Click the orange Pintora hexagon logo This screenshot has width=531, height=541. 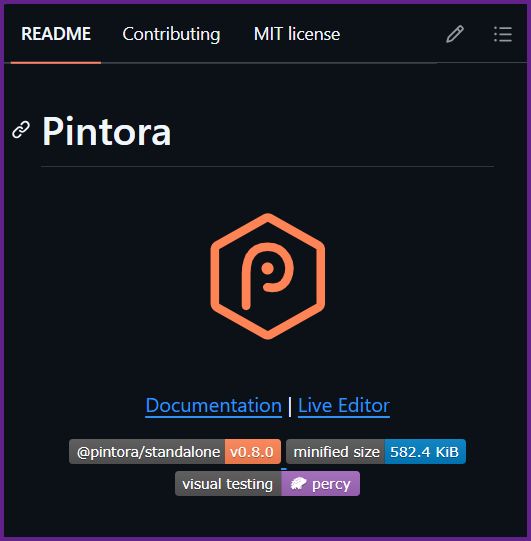tap(268, 276)
